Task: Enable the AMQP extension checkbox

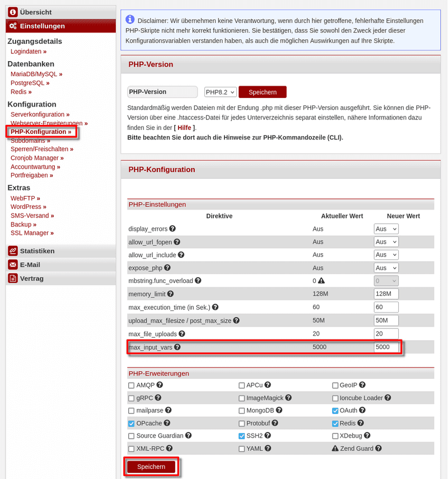Action: pos(131,385)
